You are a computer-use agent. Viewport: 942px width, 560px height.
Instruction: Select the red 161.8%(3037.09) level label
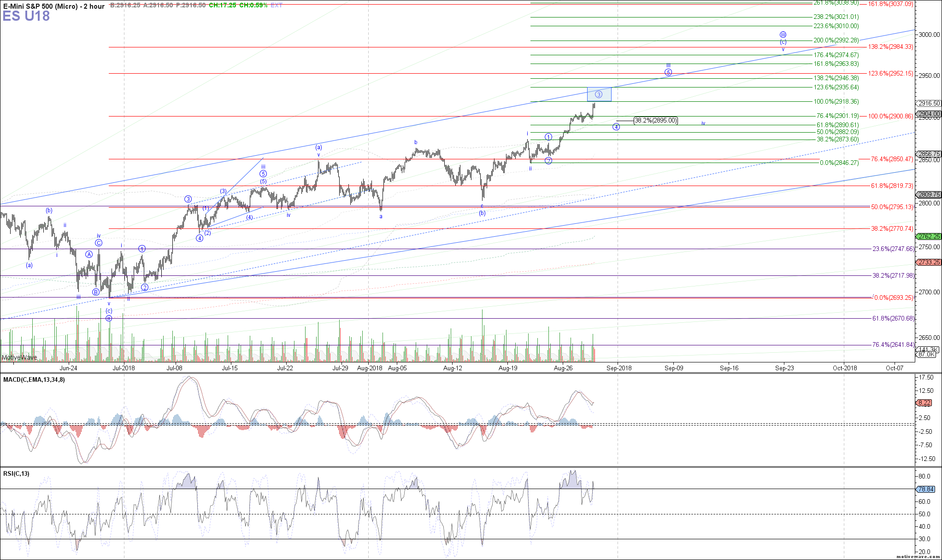point(890,4)
